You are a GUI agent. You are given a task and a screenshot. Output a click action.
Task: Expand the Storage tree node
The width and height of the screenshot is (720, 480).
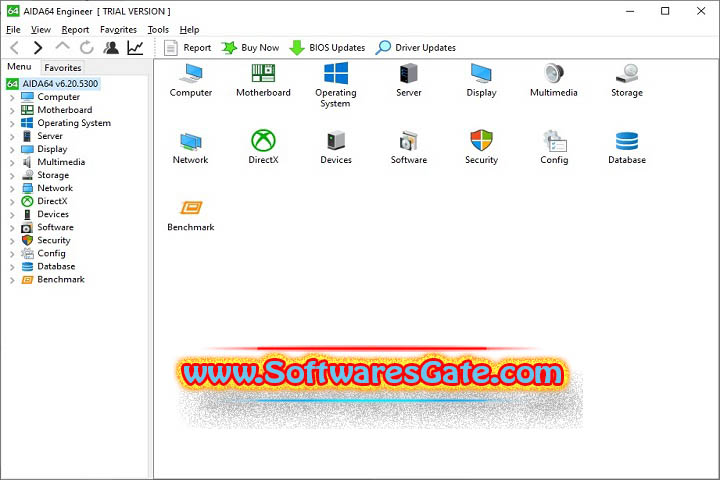(12, 175)
